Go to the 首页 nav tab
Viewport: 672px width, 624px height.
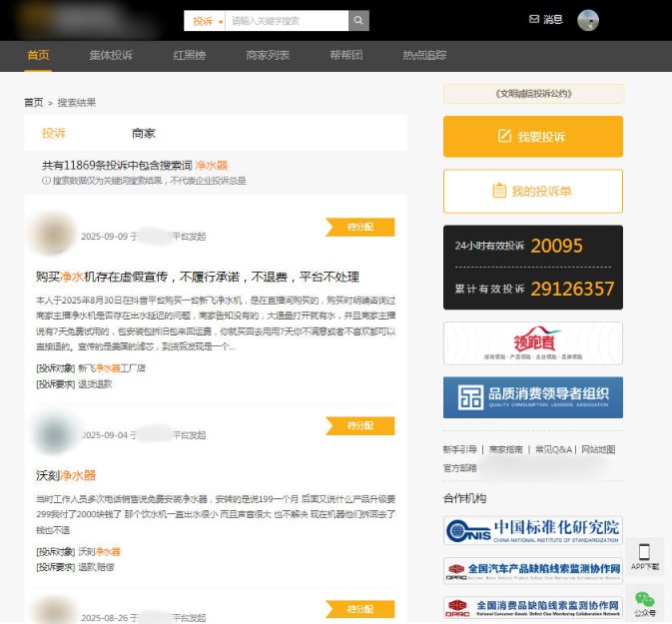tap(38, 55)
